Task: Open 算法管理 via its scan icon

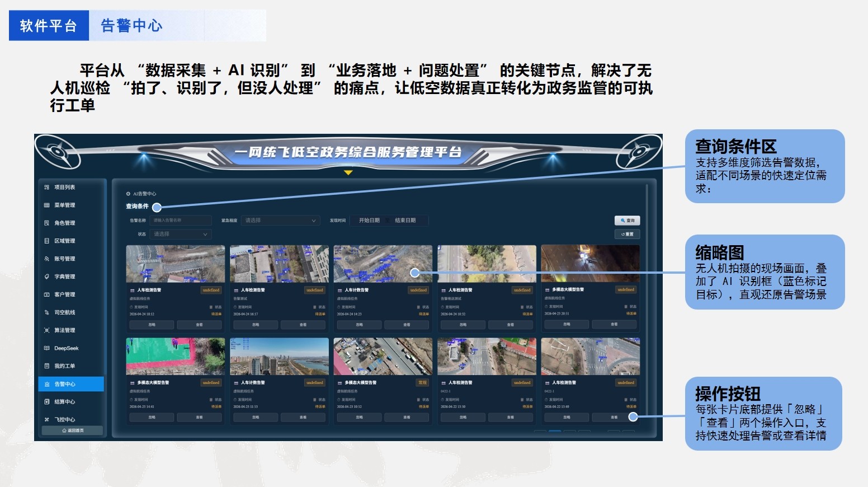Action: [x=47, y=330]
